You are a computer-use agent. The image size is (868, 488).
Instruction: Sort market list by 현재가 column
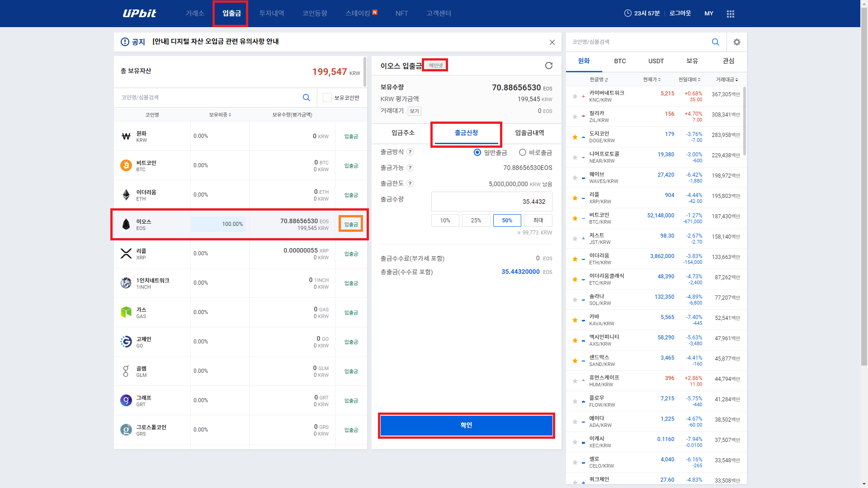(x=651, y=80)
